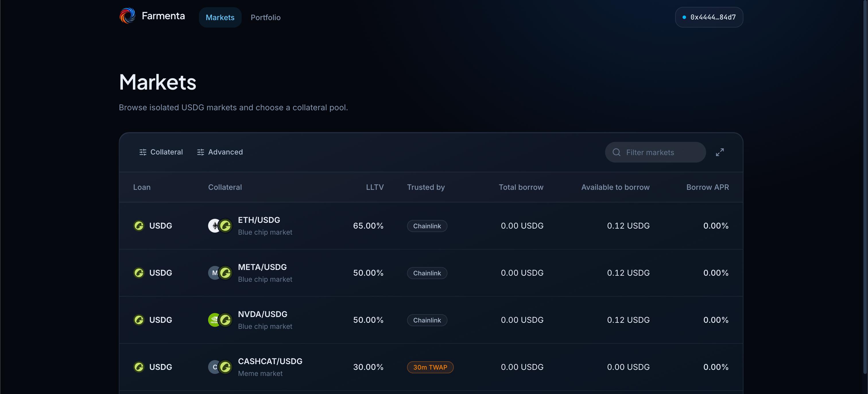This screenshot has width=868, height=394.
Task: Focus the Filter markets search field
Action: (655, 152)
